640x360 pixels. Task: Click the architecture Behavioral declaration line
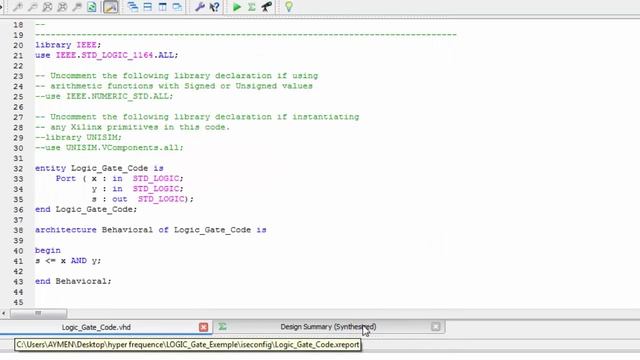tap(151, 230)
